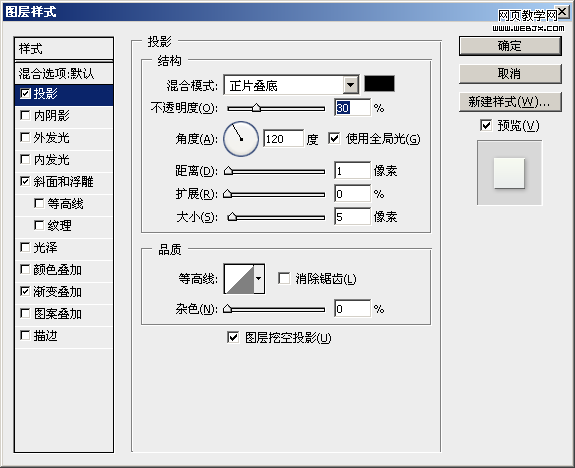Enable the 描边 checkbox
The image size is (575, 468).
(x=25, y=336)
